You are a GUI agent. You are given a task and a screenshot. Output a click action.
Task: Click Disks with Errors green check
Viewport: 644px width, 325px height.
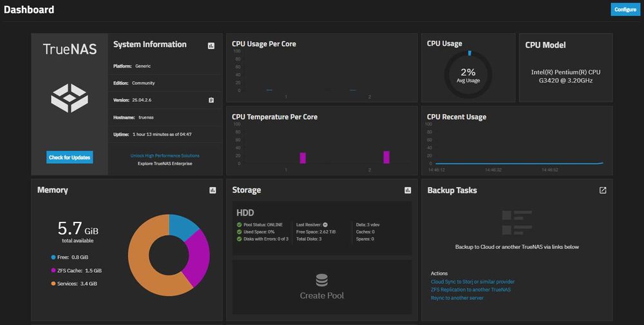tap(239, 239)
